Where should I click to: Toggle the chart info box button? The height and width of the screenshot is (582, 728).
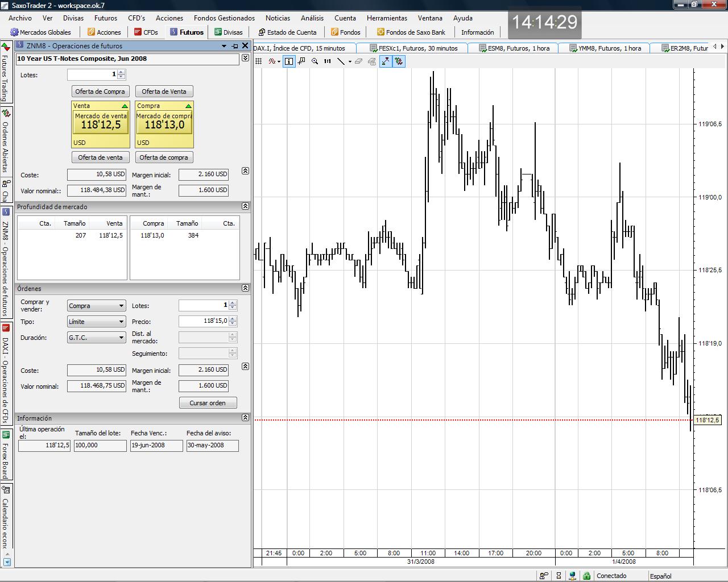pyautogui.click(x=289, y=61)
